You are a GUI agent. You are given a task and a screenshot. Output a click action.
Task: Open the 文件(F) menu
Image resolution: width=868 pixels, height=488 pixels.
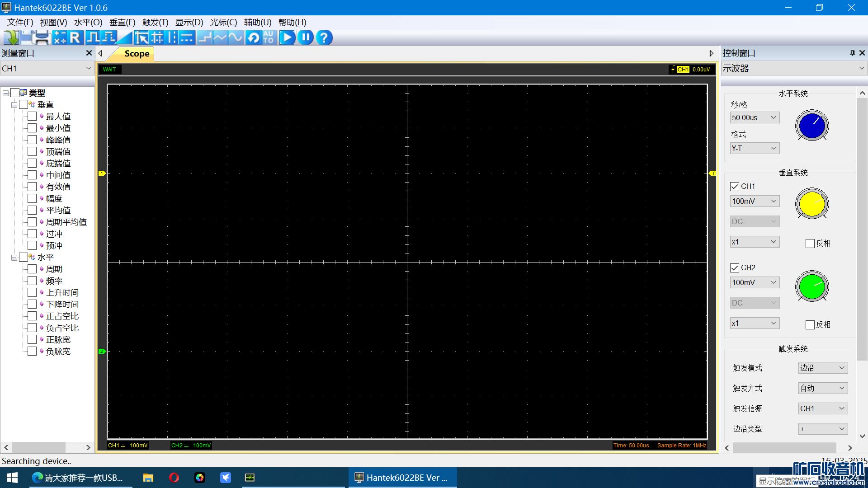tap(20, 23)
